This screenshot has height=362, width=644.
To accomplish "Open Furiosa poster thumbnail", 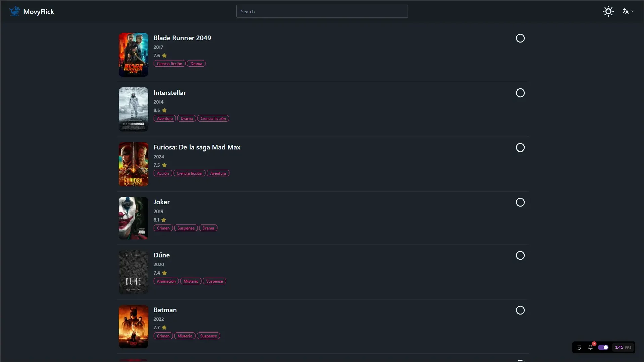I will pyautogui.click(x=133, y=164).
